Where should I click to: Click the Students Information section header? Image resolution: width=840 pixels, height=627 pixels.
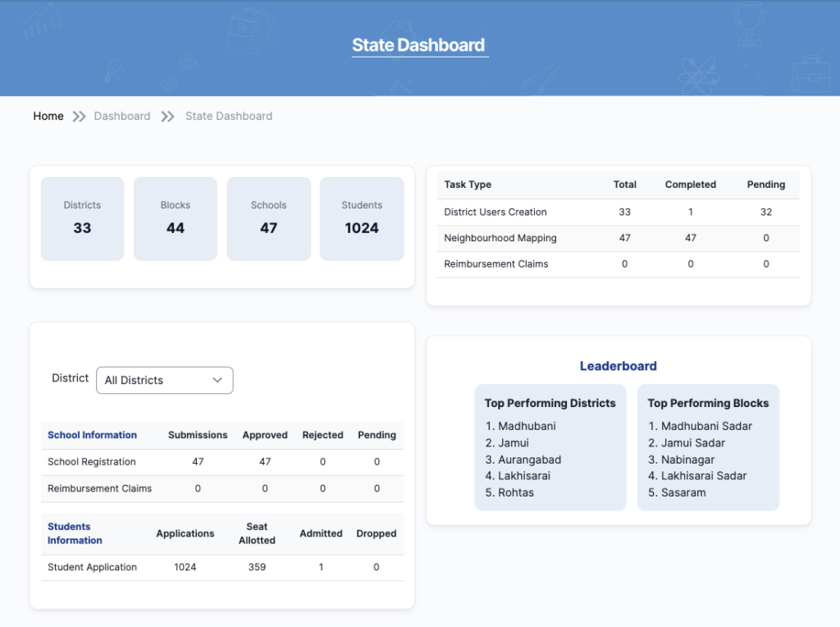click(x=75, y=533)
